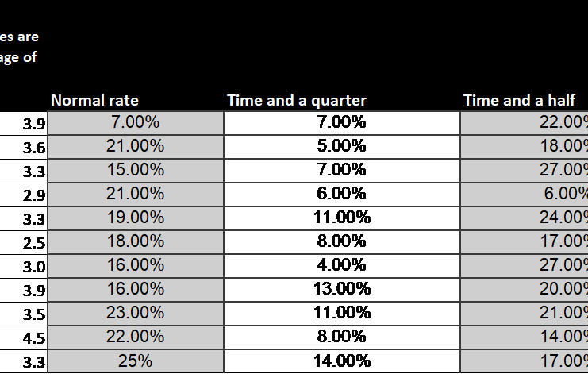Select the Time and a half header cell
The width and height of the screenshot is (588, 374).
click(x=525, y=101)
